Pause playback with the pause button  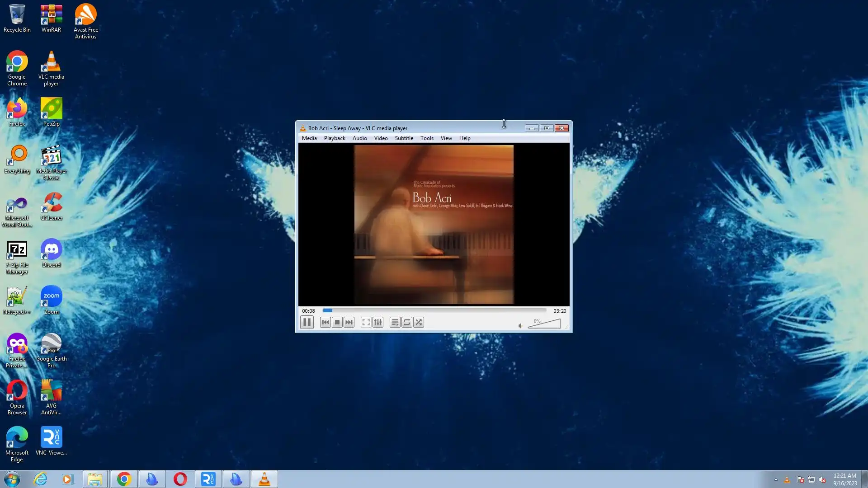(x=307, y=322)
